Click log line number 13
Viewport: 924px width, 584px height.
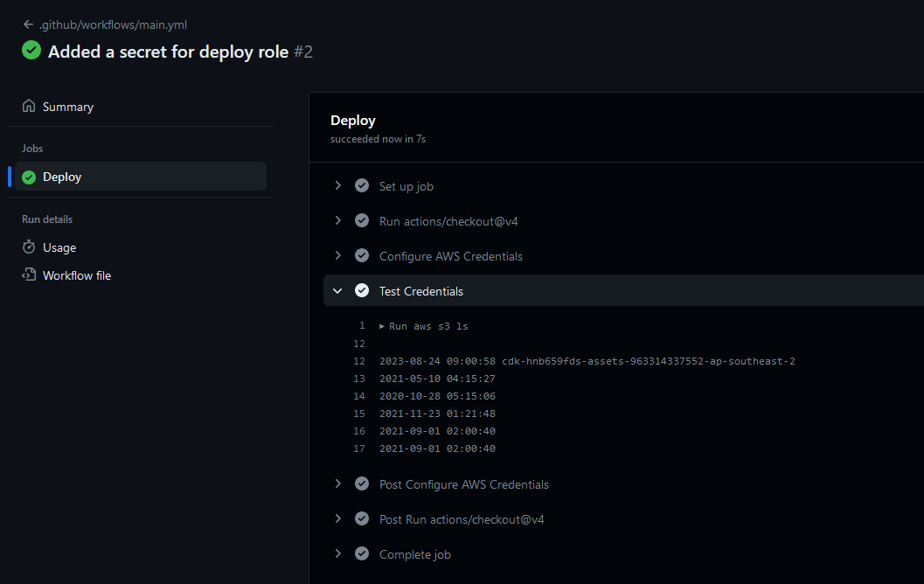[359, 379]
